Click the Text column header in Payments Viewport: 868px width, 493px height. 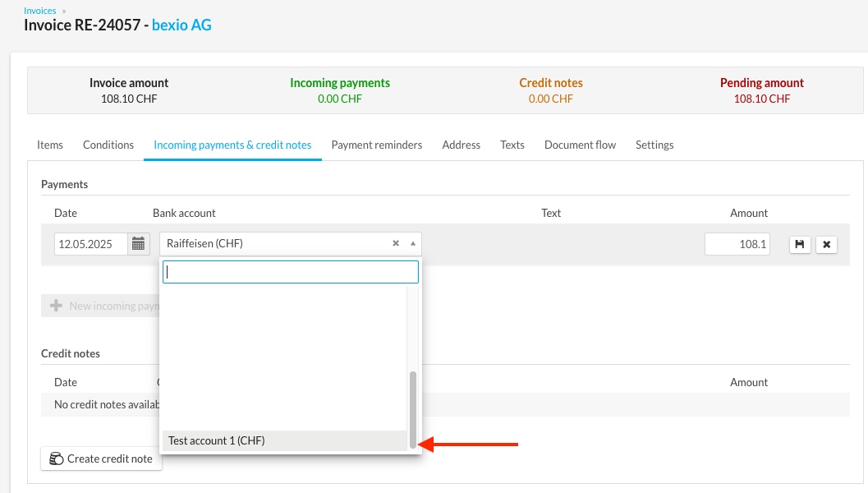pyautogui.click(x=551, y=213)
